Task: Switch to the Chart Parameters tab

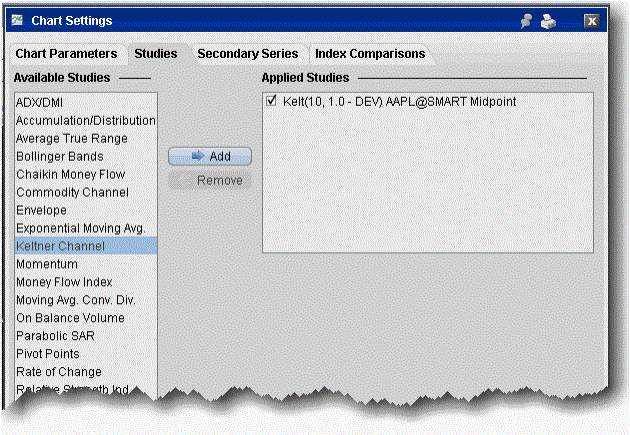Action: click(x=67, y=54)
